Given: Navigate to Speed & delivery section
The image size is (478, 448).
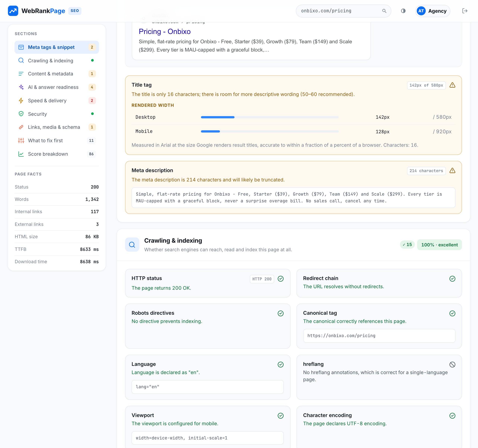Looking at the screenshot, I should pyautogui.click(x=57, y=100).
